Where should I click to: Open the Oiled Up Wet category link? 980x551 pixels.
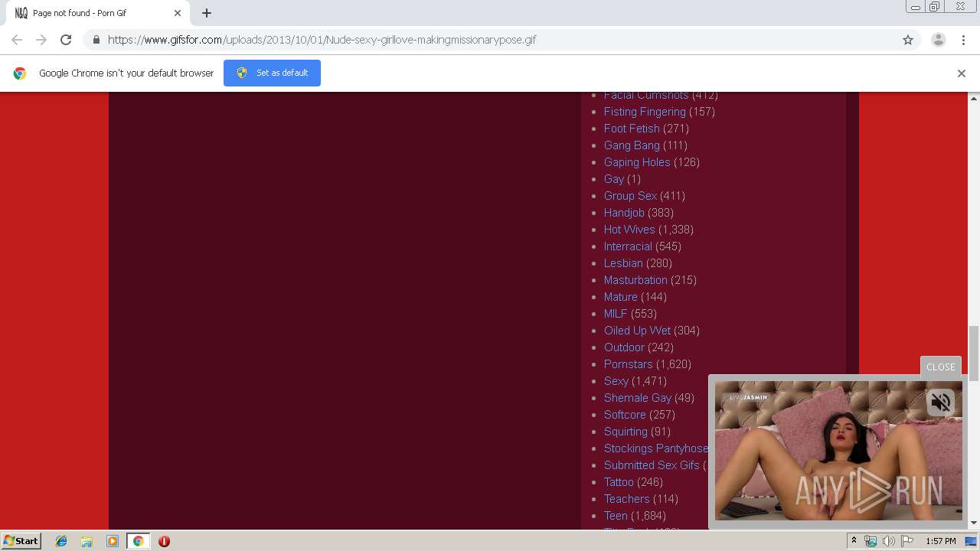637,331
